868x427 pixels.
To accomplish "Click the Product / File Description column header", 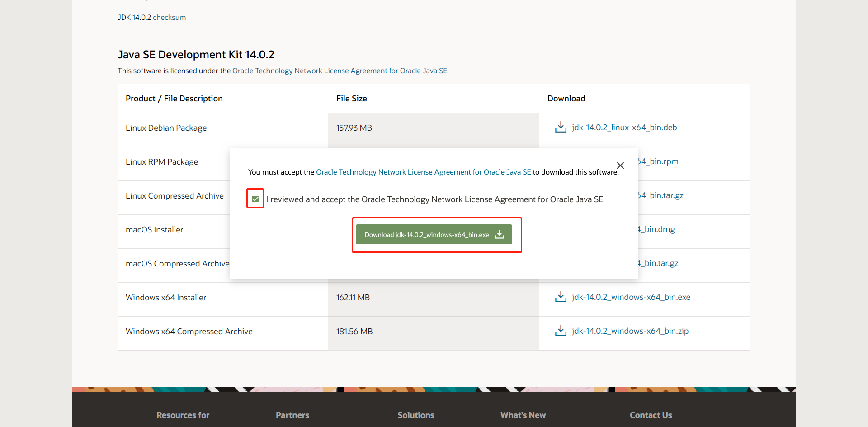I will 174,99.
